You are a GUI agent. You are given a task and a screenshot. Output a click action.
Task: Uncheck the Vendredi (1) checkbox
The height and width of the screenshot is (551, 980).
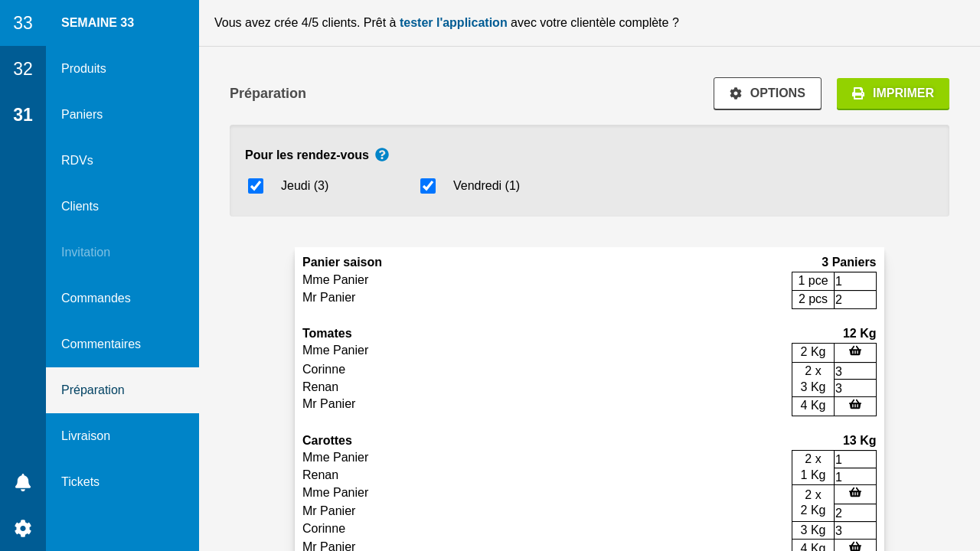(x=428, y=186)
